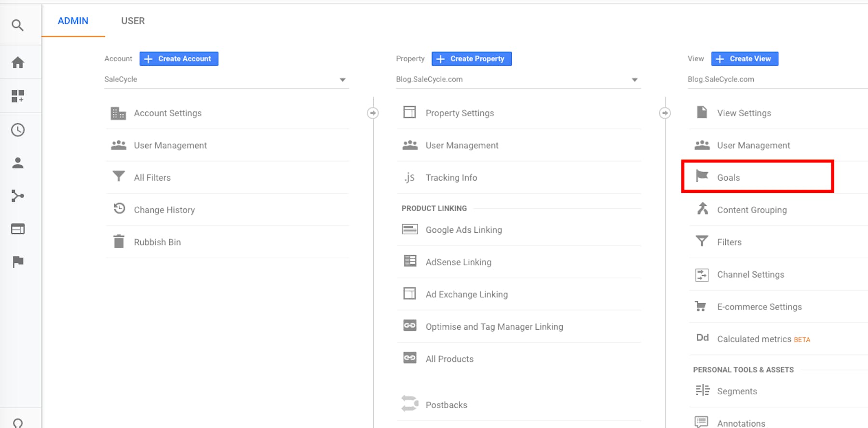Open Behaviour window icon in sidebar
The width and height of the screenshot is (868, 428).
coord(18,229)
